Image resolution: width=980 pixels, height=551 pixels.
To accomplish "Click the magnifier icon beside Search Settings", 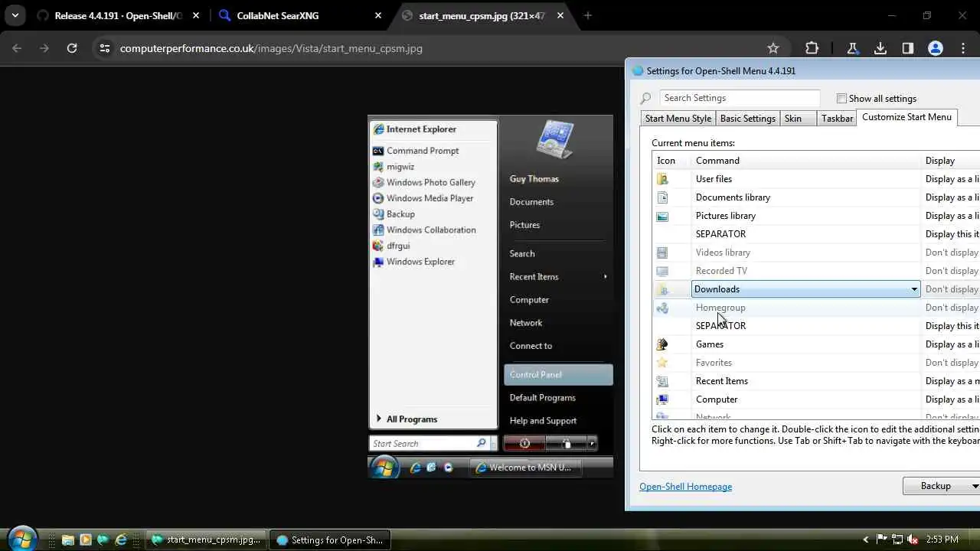I will point(645,98).
